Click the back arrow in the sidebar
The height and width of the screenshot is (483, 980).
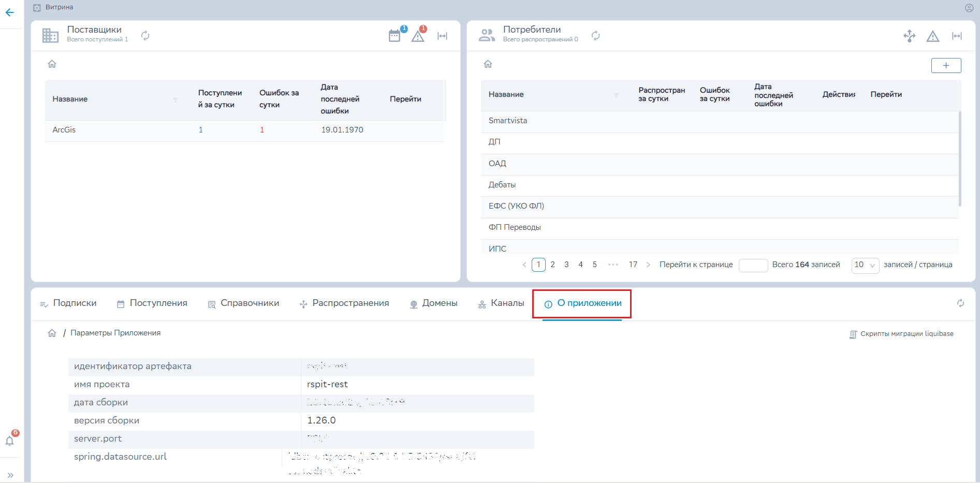(10, 12)
